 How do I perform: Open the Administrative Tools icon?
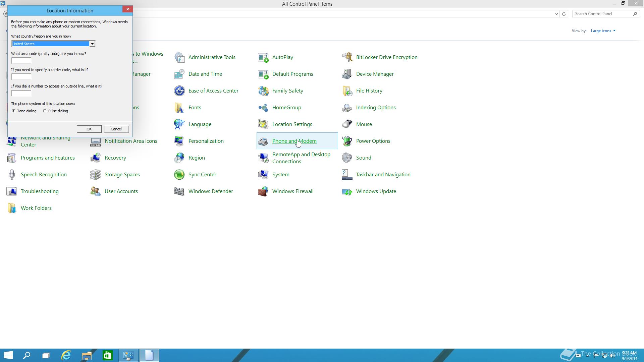tap(179, 57)
